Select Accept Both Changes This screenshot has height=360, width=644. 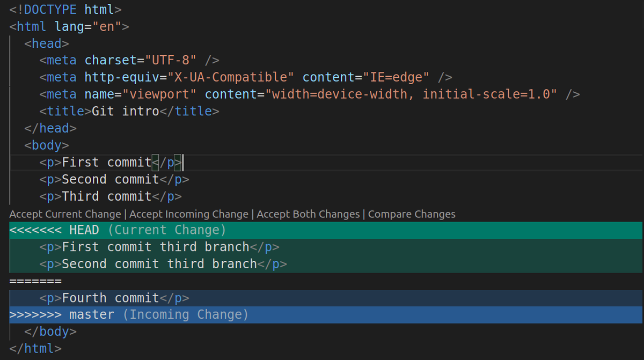click(308, 214)
